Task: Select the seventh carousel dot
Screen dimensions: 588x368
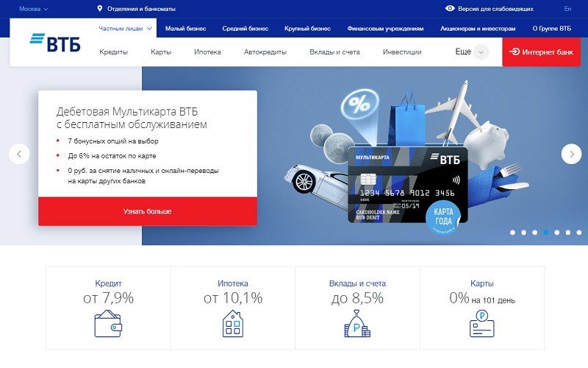Action: coord(579,233)
